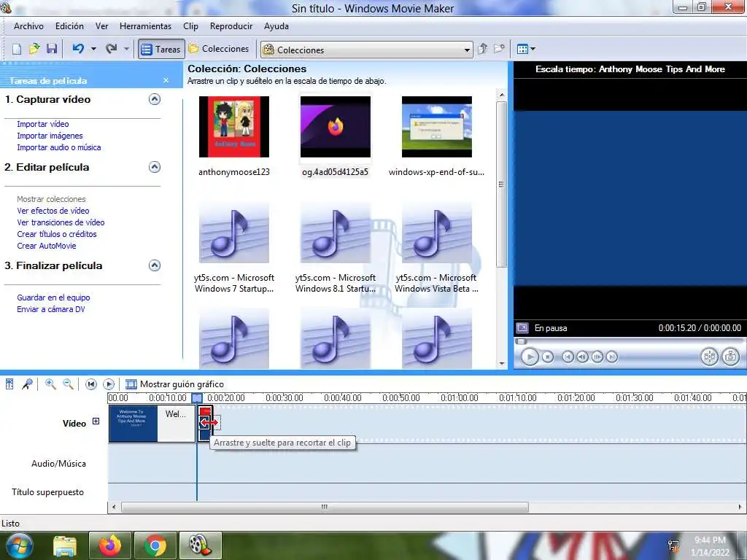Screen dimensions: 747x560
Task: Click the preview seek bar slider
Action: point(522,341)
